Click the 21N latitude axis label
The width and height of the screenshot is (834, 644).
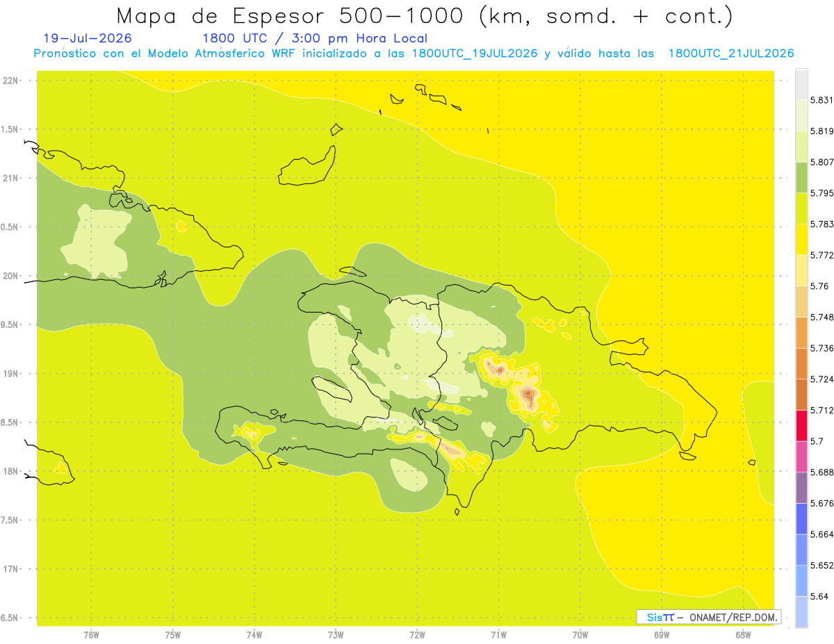coord(10,178)
